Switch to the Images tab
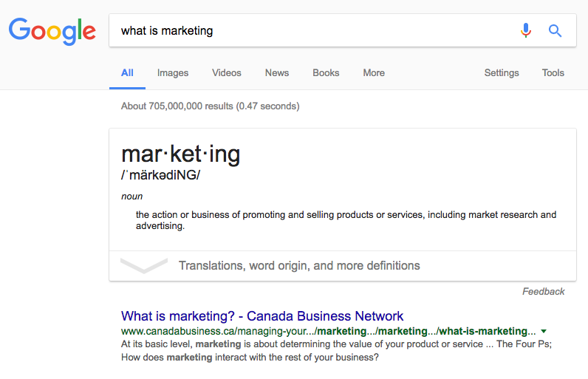 tap(173, 72)
